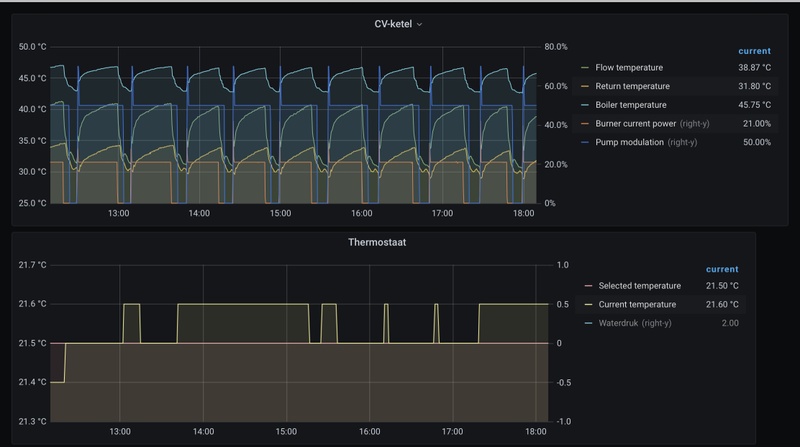This screenshot has width=800, height=447.
Task: Toggle Selected temperature series in legend
Action: [x=639, y=286]
